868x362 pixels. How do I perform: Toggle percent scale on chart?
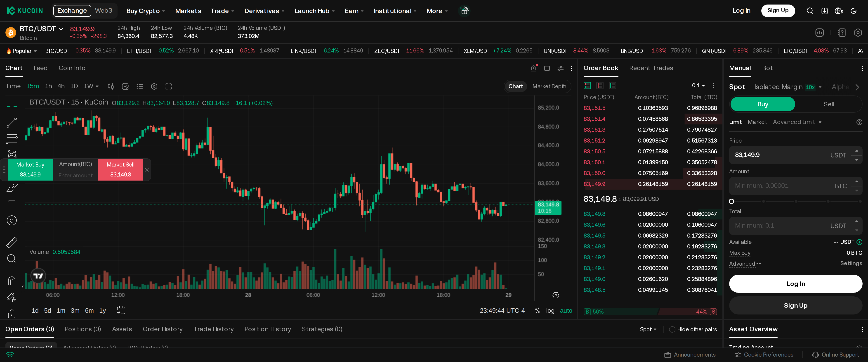tap(537, 310)
